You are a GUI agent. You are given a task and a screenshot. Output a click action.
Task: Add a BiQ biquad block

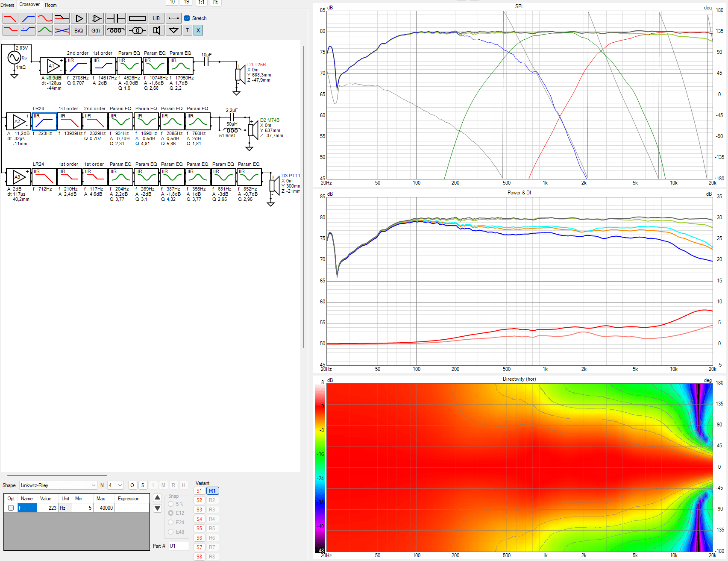coord(79,30)
